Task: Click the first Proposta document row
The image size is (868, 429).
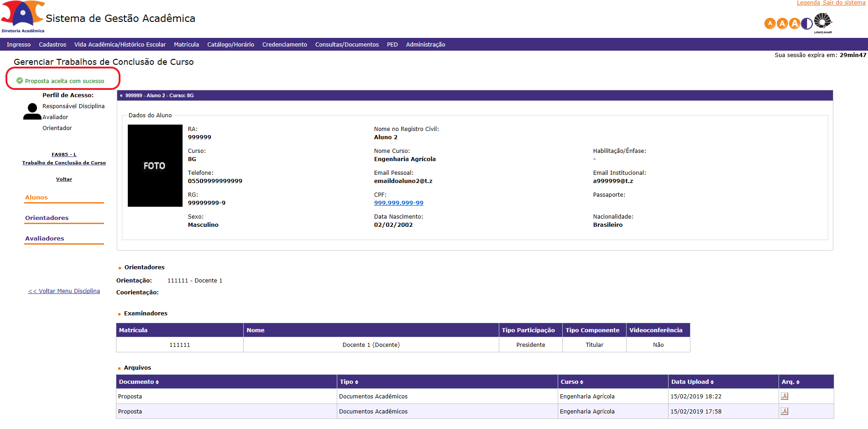Action: coord(475,396)
